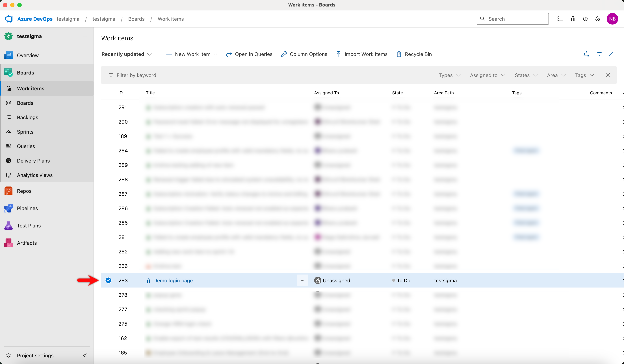Image resolution: width=624 pixels, height=364 pixels.
Task: Expand the States filter dropdown
Action: click(526, 75)
